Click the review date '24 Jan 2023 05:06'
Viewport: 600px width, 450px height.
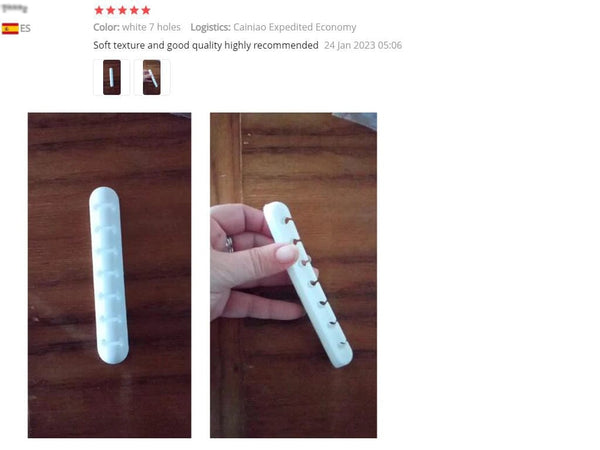click(363, 45)
